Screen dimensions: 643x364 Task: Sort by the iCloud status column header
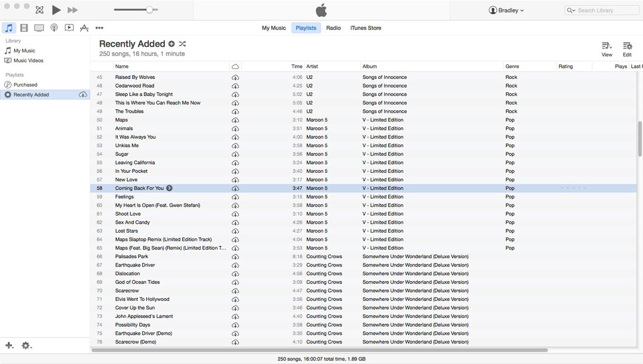[236, 67]
